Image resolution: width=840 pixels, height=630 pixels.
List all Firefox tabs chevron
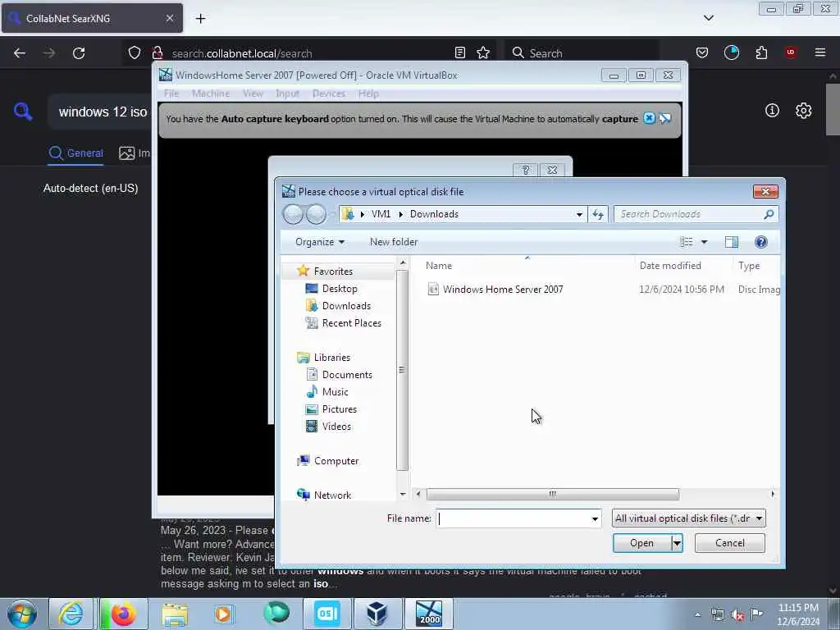(x=708, y=18)
